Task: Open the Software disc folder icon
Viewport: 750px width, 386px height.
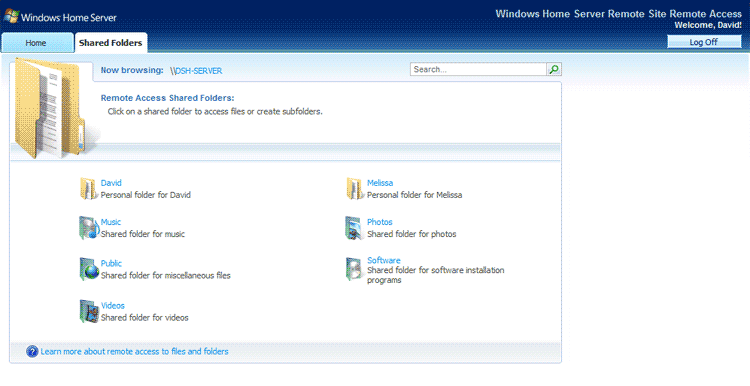Action: [354, 269]
